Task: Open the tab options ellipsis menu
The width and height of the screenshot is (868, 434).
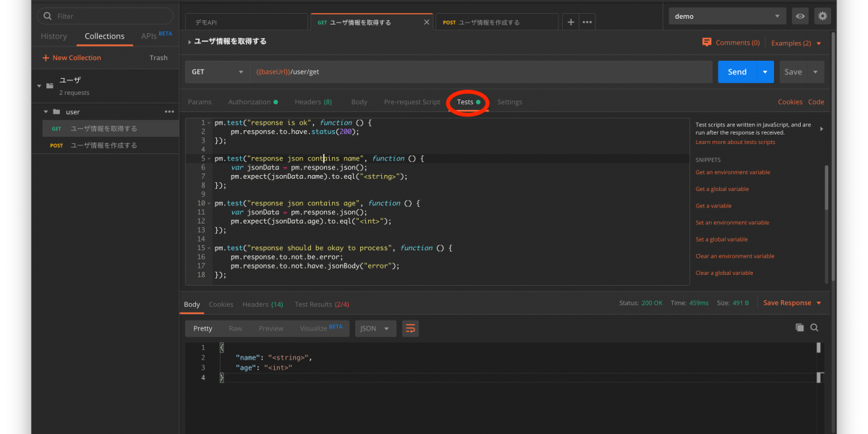Action: coord(587,22)
